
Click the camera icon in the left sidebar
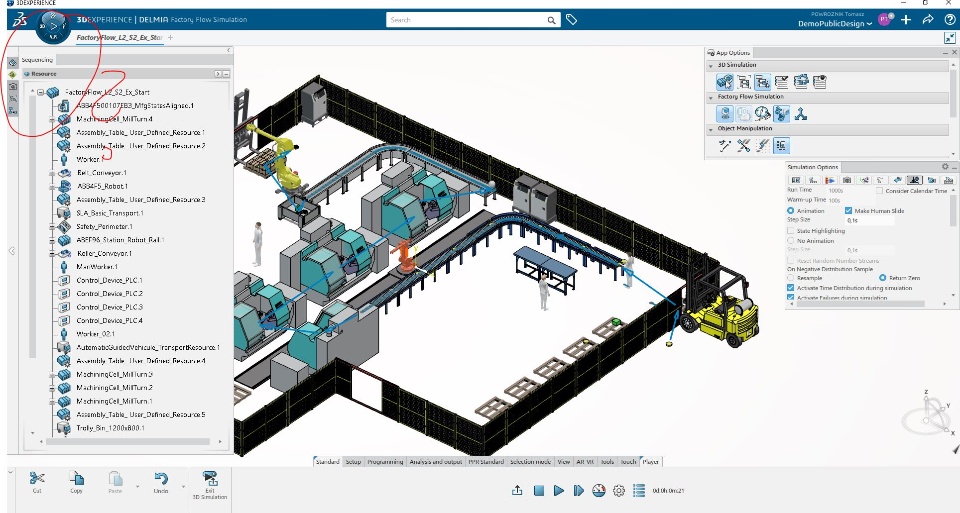click(13, 86)
